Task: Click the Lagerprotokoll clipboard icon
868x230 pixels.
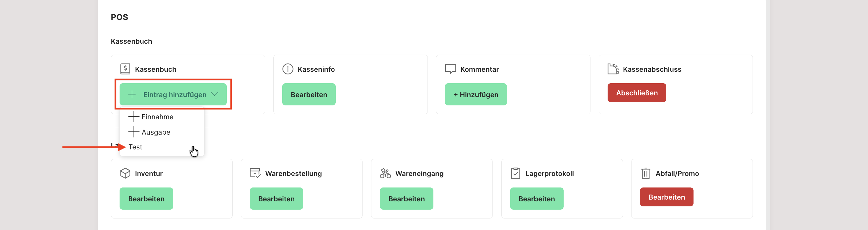Action: [515, 173]
